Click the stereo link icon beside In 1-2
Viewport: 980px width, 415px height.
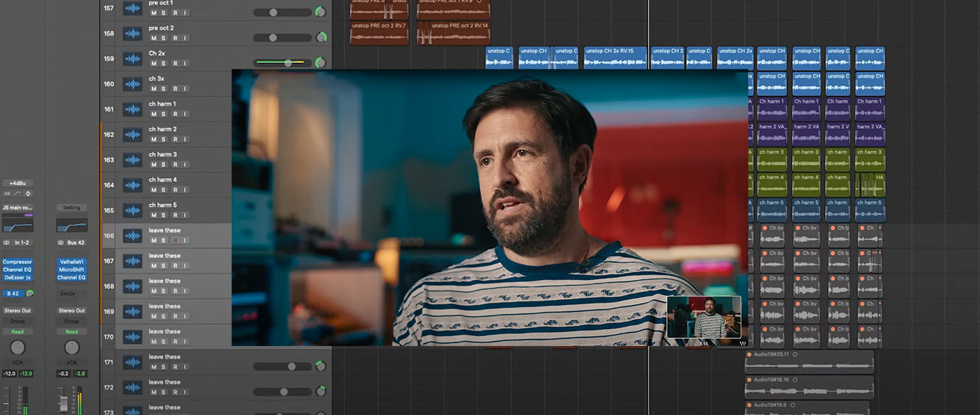6,242
